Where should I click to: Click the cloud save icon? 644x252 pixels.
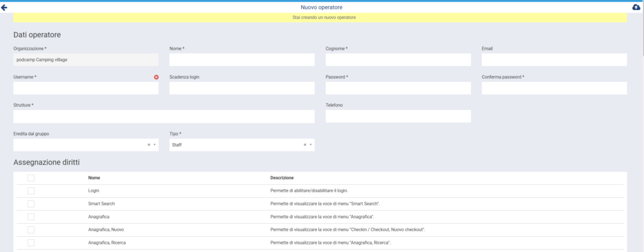[636, 7]
